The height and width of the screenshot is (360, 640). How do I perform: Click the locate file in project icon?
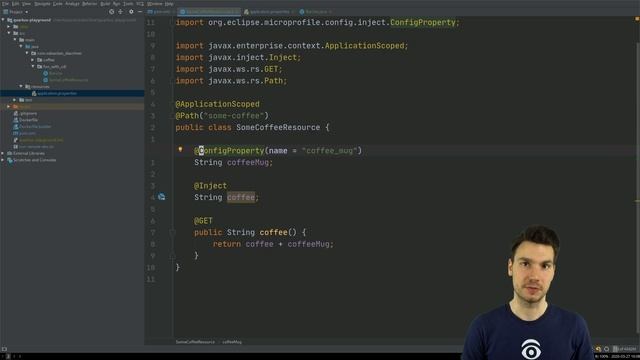point(111,12)
